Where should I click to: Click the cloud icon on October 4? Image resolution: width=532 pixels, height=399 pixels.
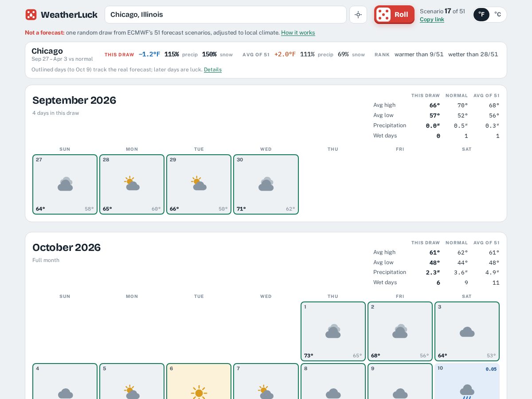(x=65, y=393)
